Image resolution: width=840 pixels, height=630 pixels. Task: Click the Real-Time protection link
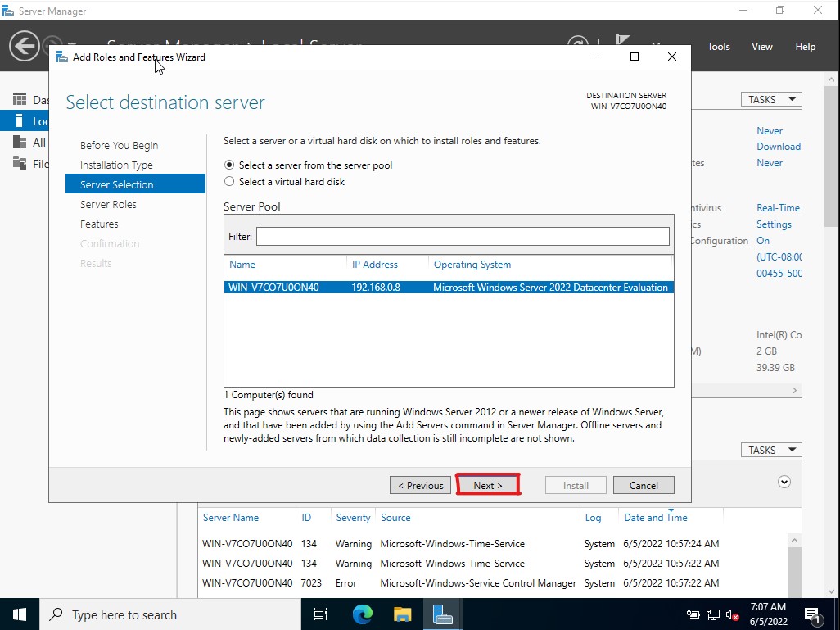tap(778, 208)
